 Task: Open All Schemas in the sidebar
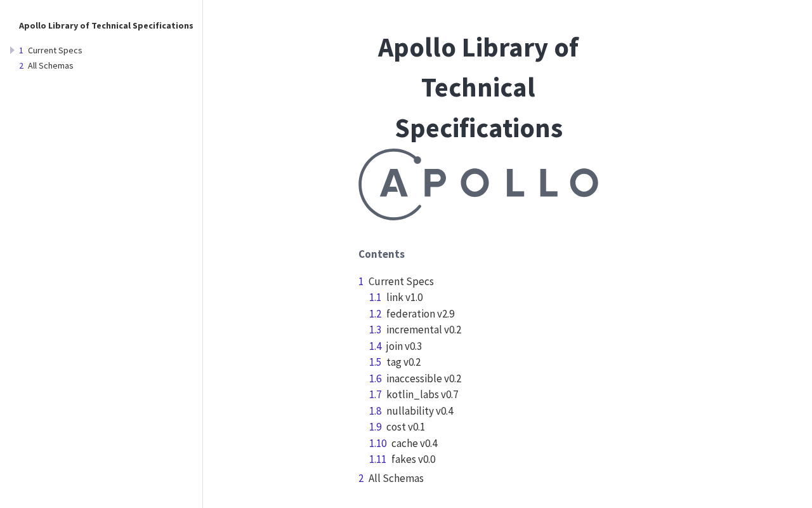[x=50, y=65]
